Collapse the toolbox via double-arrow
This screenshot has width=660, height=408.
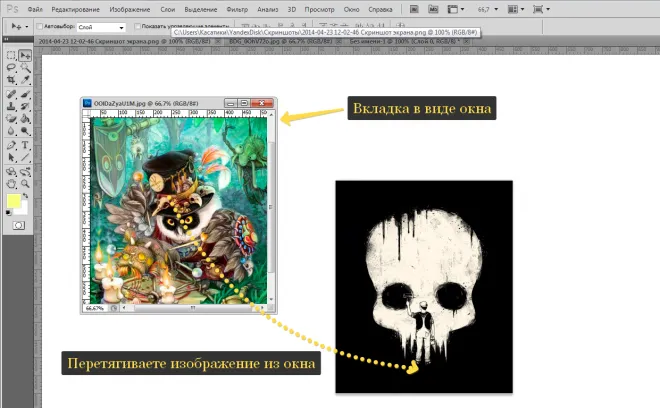6,39
